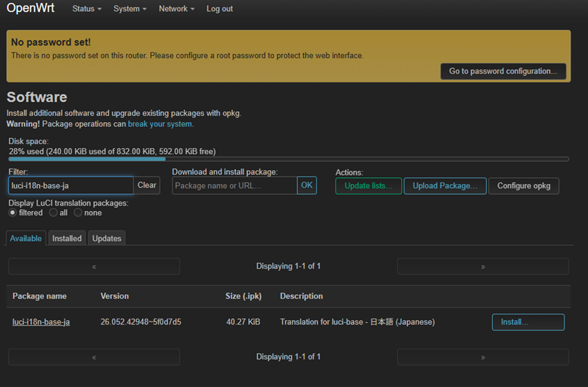Select the 'all' translation radio option
The image size is (588, 387).
(53, 213)
